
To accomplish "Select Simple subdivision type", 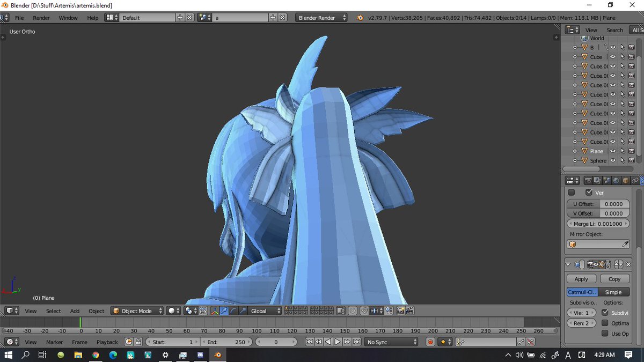I will click(613, 292).
